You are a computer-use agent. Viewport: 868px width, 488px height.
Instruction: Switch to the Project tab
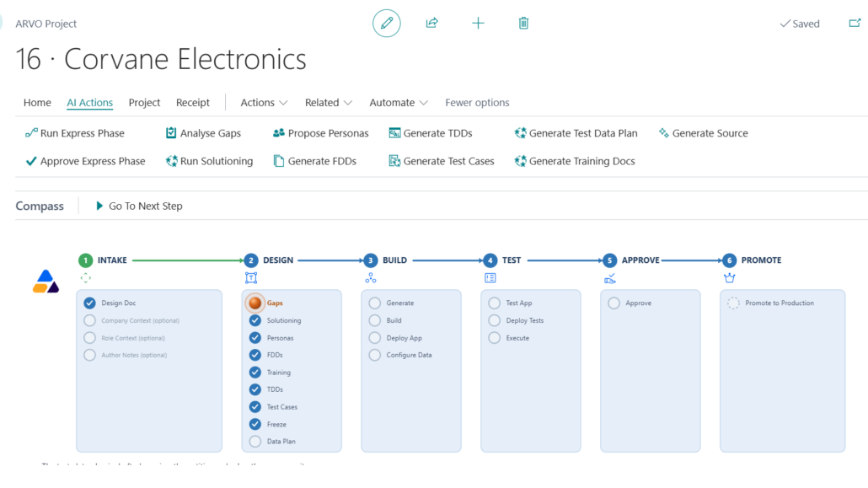144,103
